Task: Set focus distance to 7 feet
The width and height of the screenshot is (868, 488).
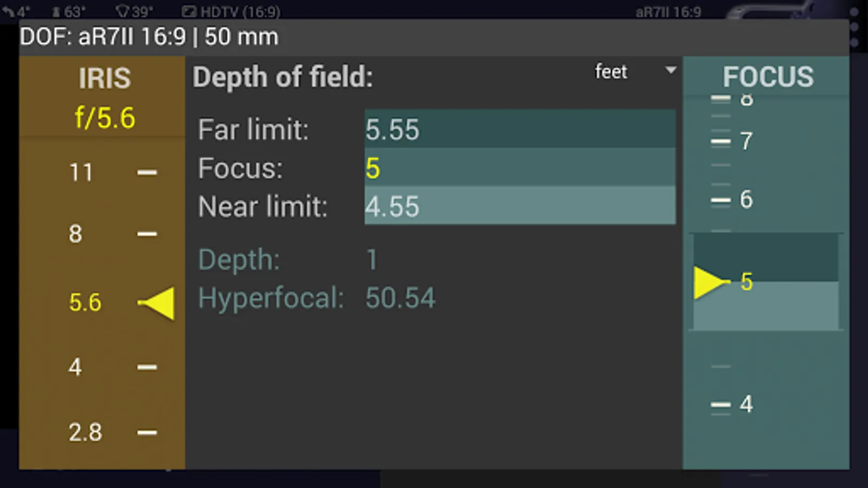Action: point(746,142)
